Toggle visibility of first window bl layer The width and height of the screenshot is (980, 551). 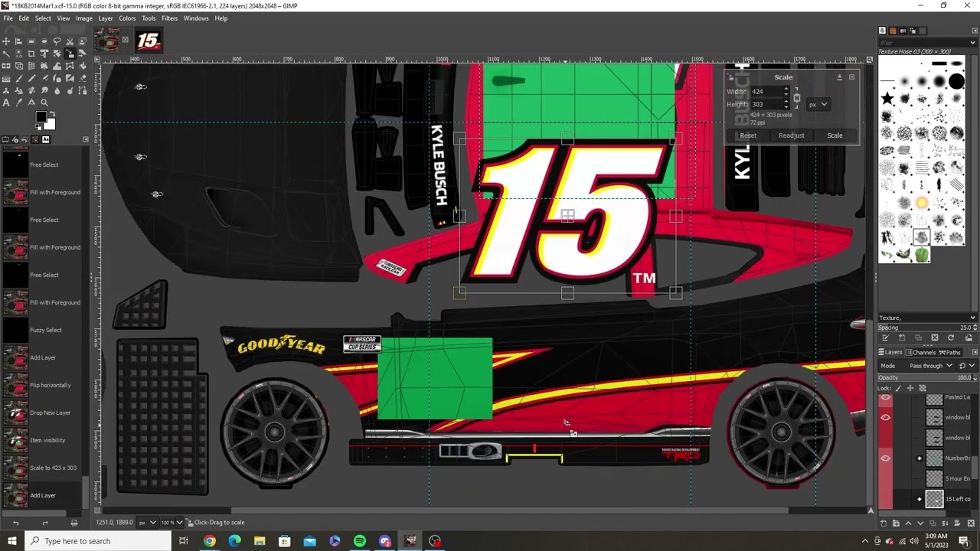click(885, 417)
